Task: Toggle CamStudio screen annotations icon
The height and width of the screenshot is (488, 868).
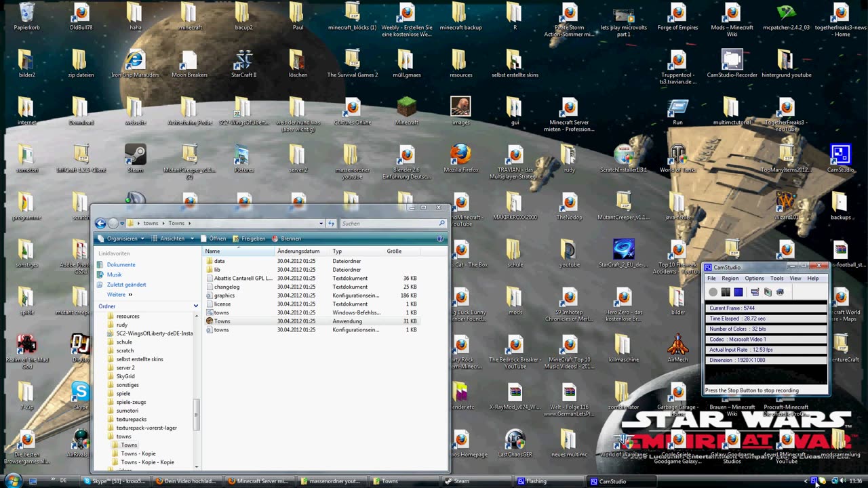Action: [755, 292]
